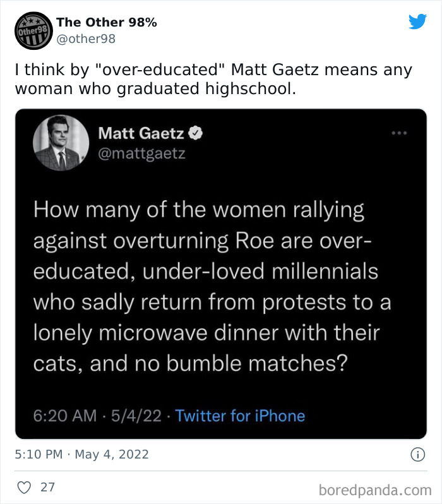Viewport: 442px width, 504px height.
Task: Click the Other98 profile avatar
Action: (x=32, y=31)
